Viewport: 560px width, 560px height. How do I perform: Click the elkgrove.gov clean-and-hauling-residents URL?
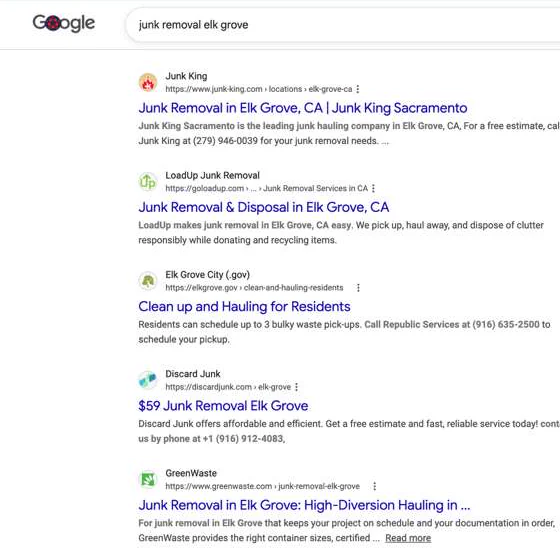(x=254, y=288)
